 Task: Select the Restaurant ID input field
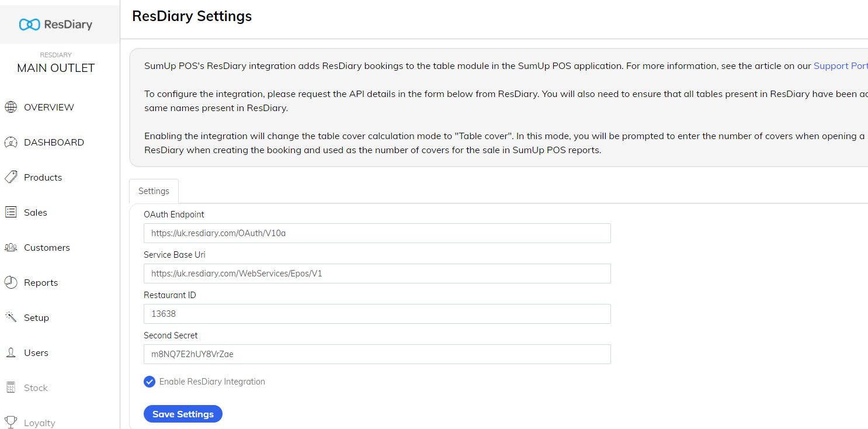[x=377, y=314]
